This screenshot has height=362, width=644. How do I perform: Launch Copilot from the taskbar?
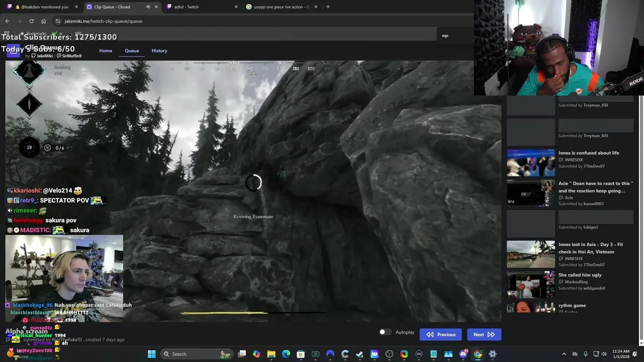257,354
